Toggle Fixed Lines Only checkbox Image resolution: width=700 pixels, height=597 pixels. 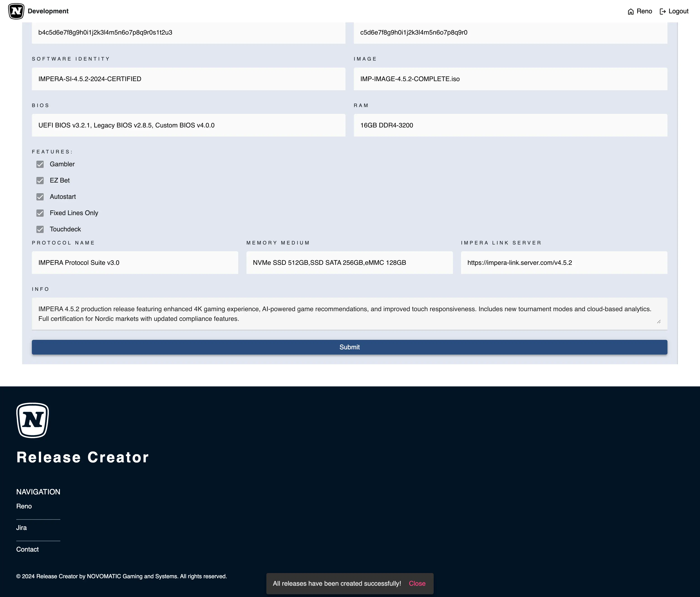point(40,213)
